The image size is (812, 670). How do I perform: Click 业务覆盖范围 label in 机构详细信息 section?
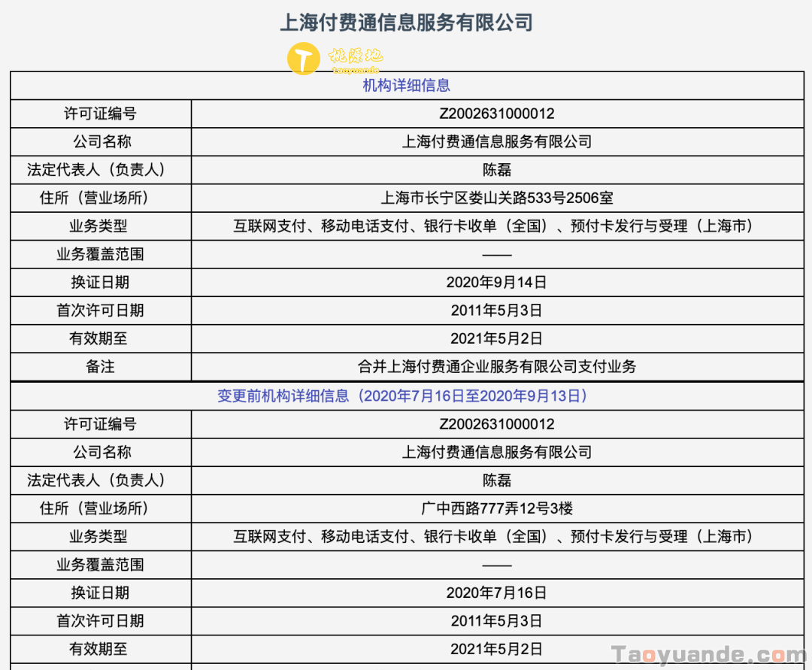pos(101,254)
